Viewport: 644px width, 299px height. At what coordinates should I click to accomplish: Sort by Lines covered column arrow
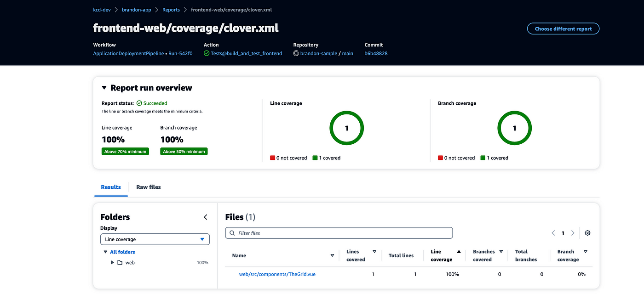(x=374, y=252)
